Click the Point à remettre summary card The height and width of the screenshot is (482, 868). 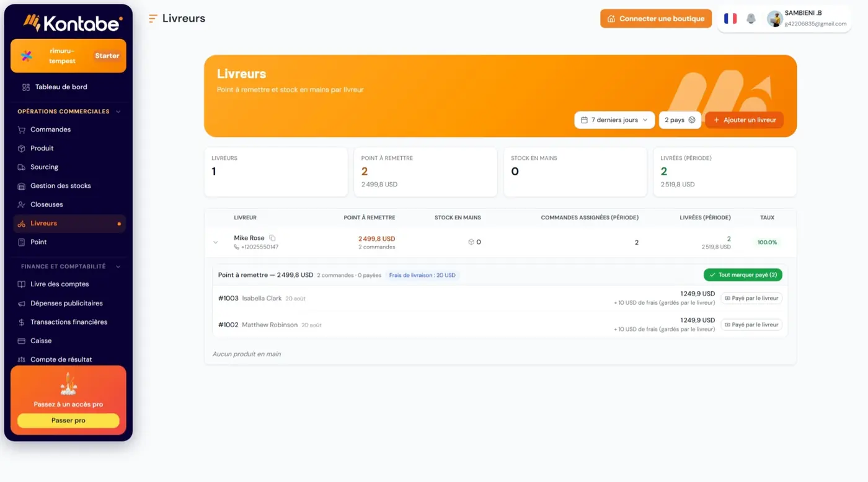[425, 172]
